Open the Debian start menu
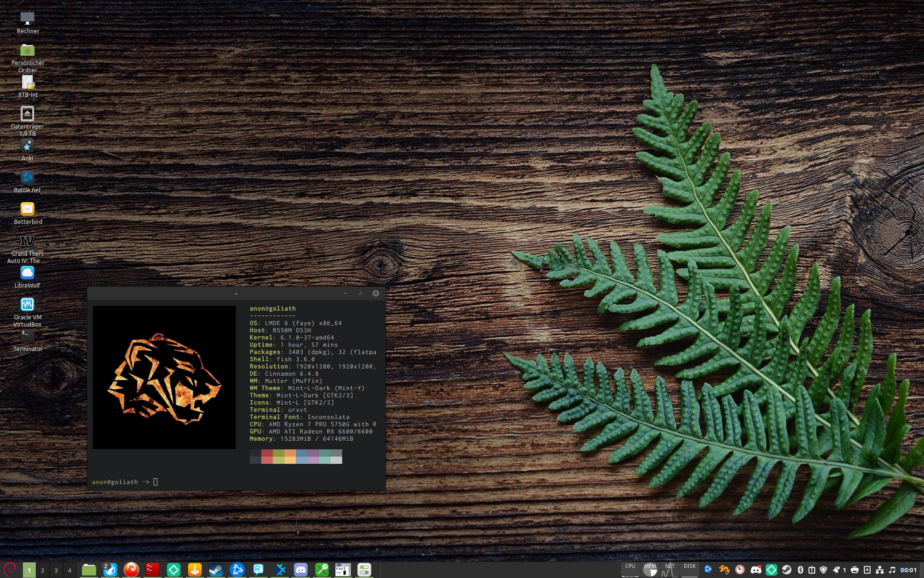Image resolution: width=924 pixels, height=578 pixels. [10, 569]
